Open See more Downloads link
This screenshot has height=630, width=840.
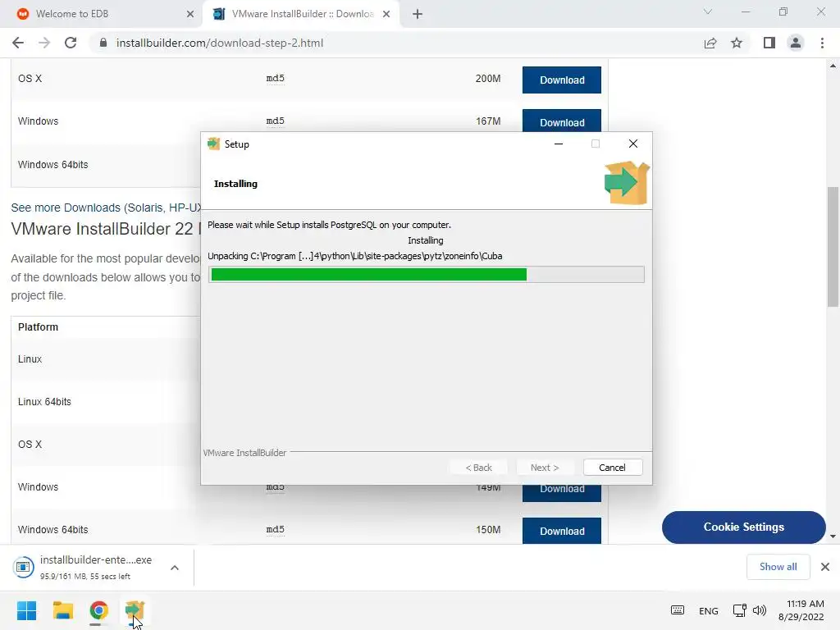pos(106,208)
